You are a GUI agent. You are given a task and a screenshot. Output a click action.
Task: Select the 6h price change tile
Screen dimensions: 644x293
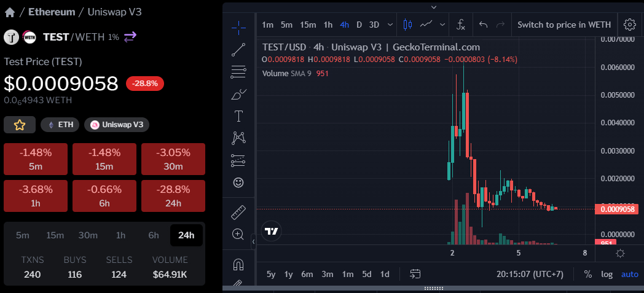104,196
